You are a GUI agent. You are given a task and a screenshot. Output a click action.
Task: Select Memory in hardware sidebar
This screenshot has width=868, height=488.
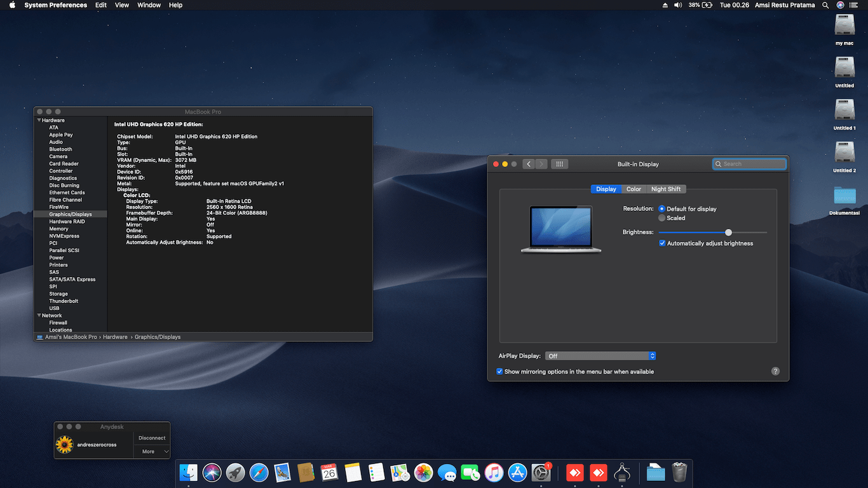pyautogui.click(x=59, y=229)
